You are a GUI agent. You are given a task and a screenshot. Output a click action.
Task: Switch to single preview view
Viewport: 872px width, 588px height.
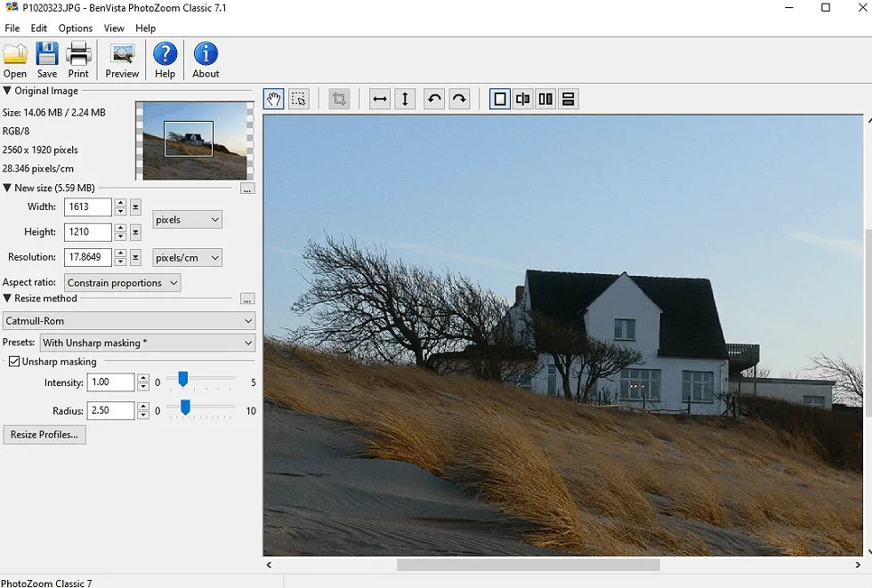(x=500, y=99)
